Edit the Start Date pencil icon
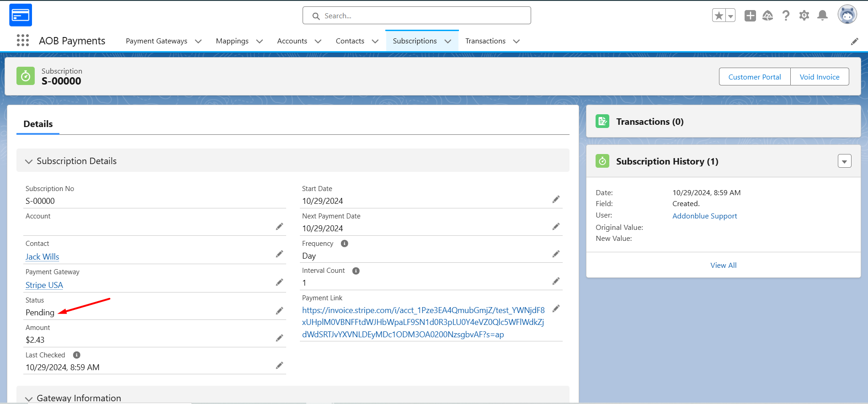The width and height of the screenshot is (868, 404). 556,199
